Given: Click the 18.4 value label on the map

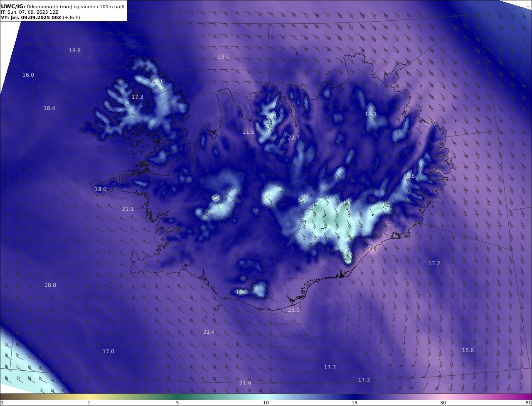Looking at the screenshot, I should point(49,108).
